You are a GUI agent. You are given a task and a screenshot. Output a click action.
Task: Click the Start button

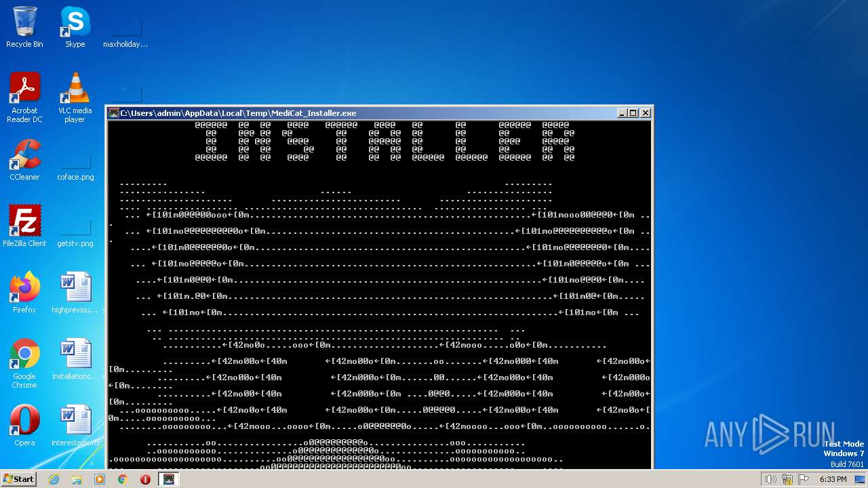tap(18, 479)
